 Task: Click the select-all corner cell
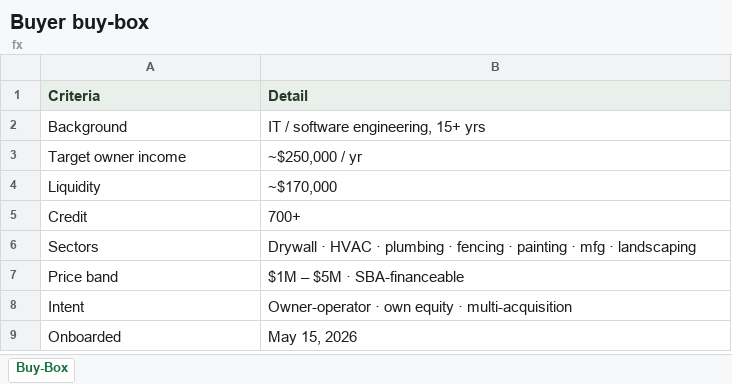click(x=20, y=67)
